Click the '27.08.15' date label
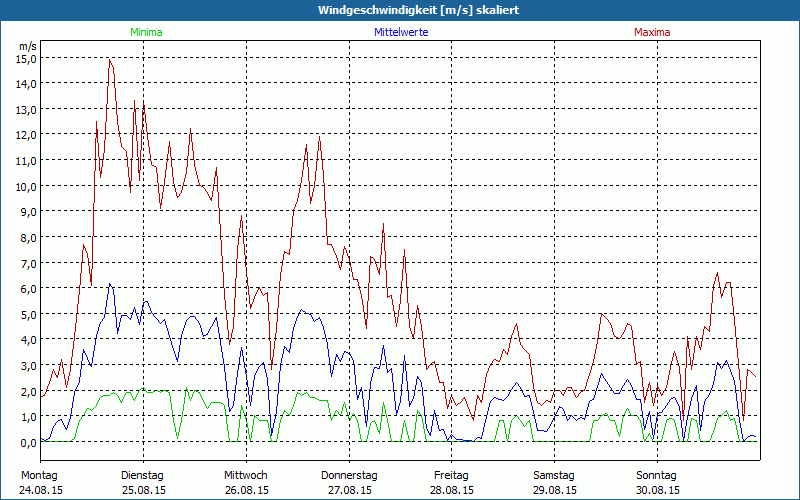 [349, 490]
